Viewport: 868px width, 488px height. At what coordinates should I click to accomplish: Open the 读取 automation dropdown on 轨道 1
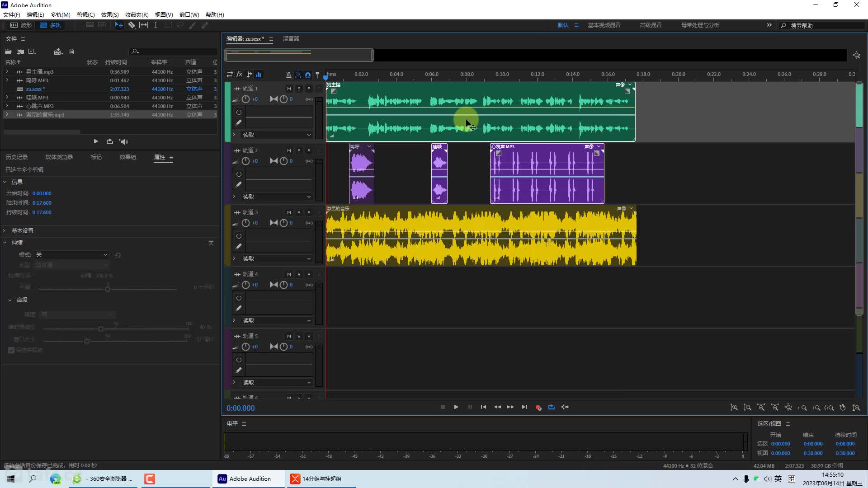tap(277, 135)
